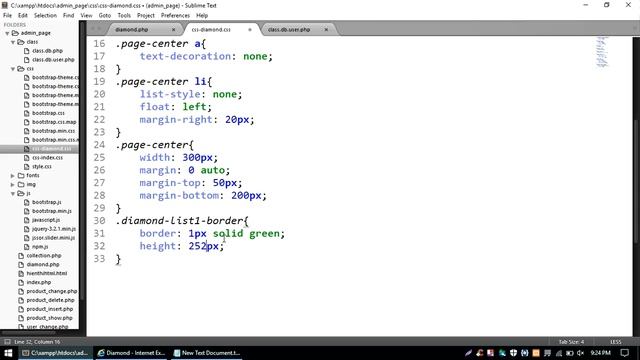Open product_change.php file
This screenshot has width=640, height=360.
click(x=52, y=291)
